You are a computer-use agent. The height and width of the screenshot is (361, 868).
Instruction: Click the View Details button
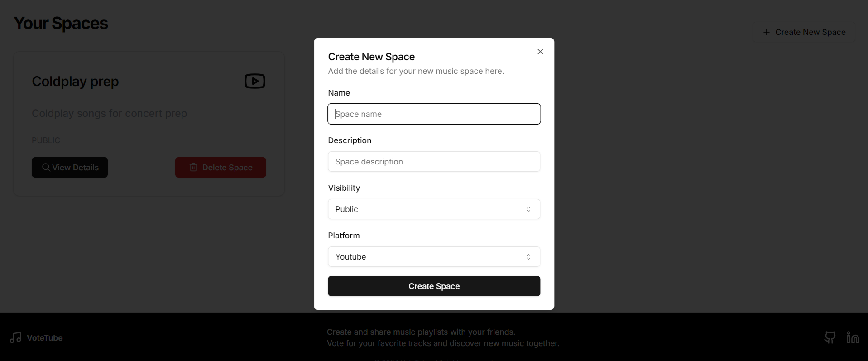pyautogui.click(x=70, y=168)
